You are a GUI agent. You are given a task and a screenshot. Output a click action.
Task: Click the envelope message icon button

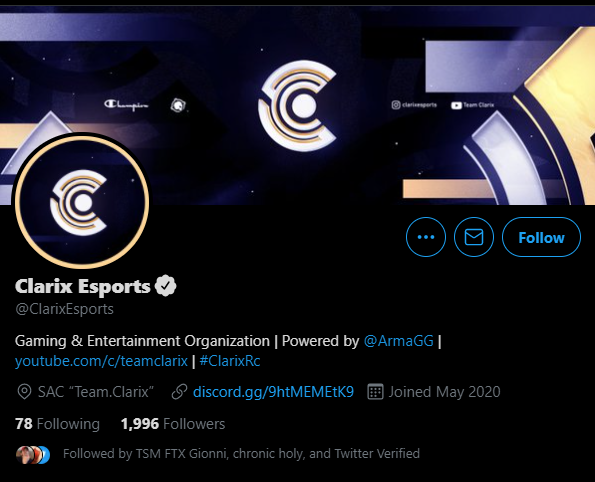pyautogui.click(x=474, y=237)
